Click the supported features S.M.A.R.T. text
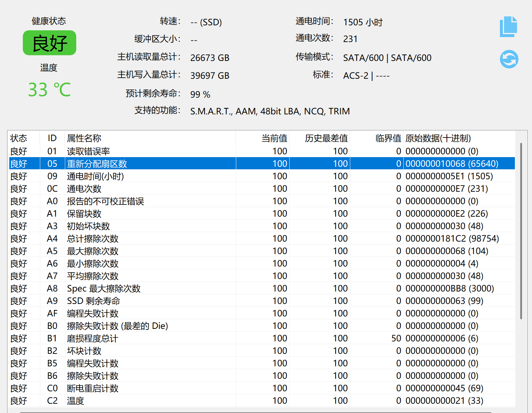The image size is (532, 413). [x=270, y=111]
